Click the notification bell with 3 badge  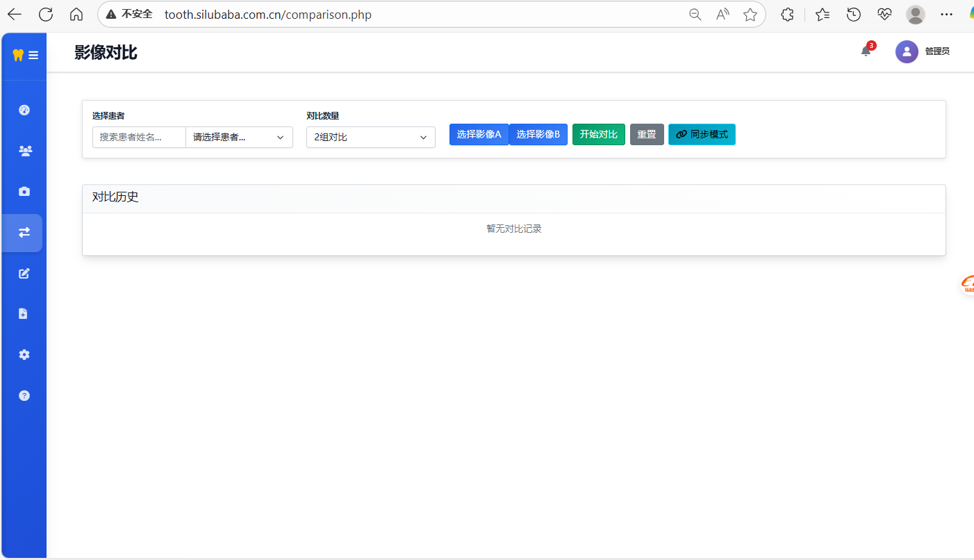click(866, 51)
